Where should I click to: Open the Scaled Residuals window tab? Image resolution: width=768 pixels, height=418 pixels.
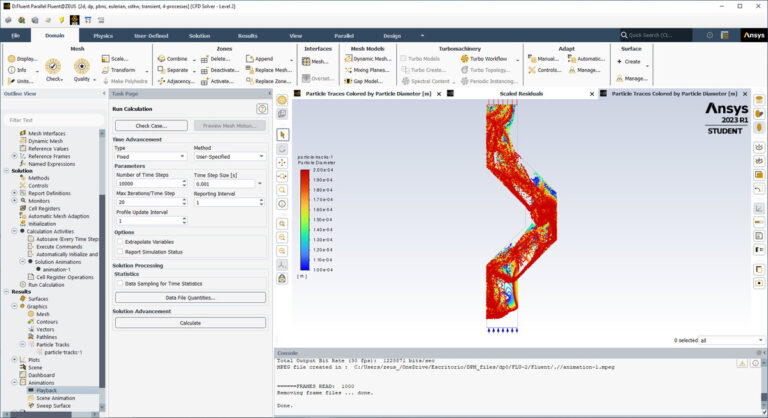click(521, 94)
